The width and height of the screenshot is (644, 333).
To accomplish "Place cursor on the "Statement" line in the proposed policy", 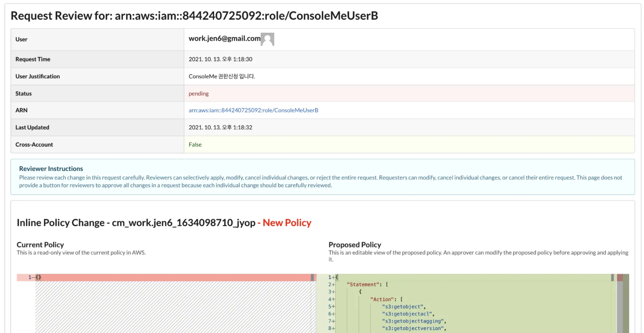I will 367,285.
